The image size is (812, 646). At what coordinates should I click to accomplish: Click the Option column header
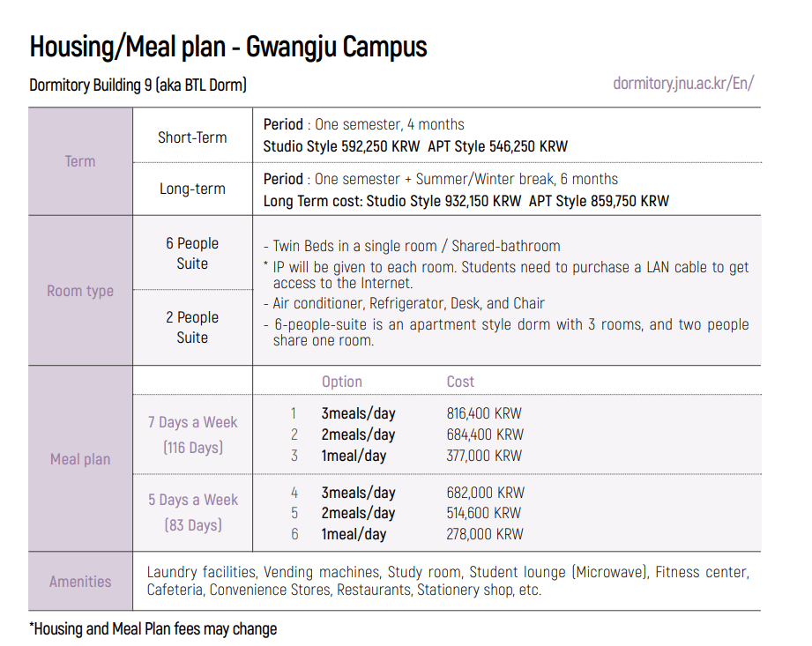click(342, 382)
